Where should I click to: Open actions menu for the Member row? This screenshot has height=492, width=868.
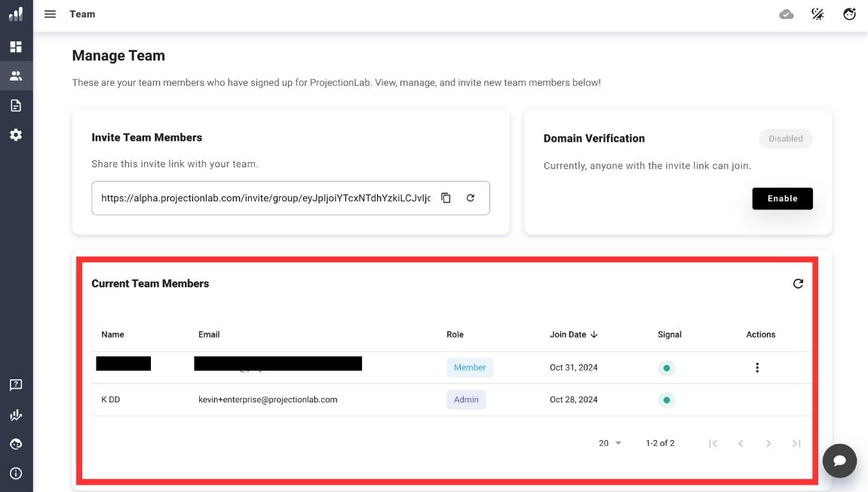click(x=757, y=368)
